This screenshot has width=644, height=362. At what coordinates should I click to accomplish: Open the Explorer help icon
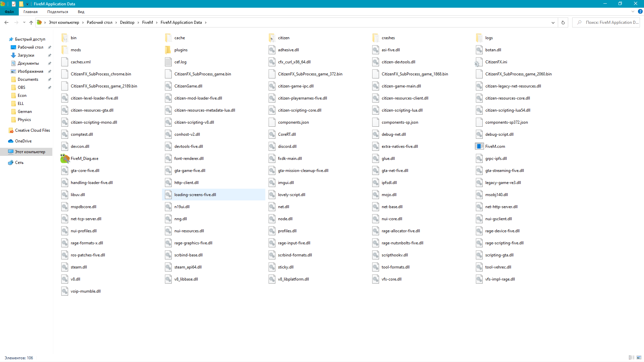pyautogui.click(x=640, y=11)
